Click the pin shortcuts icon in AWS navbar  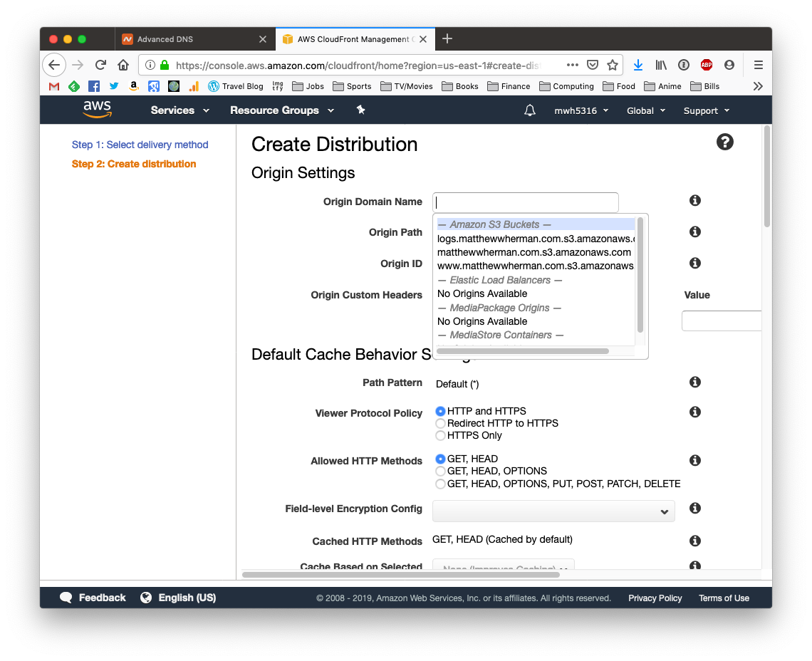(361, 110)
